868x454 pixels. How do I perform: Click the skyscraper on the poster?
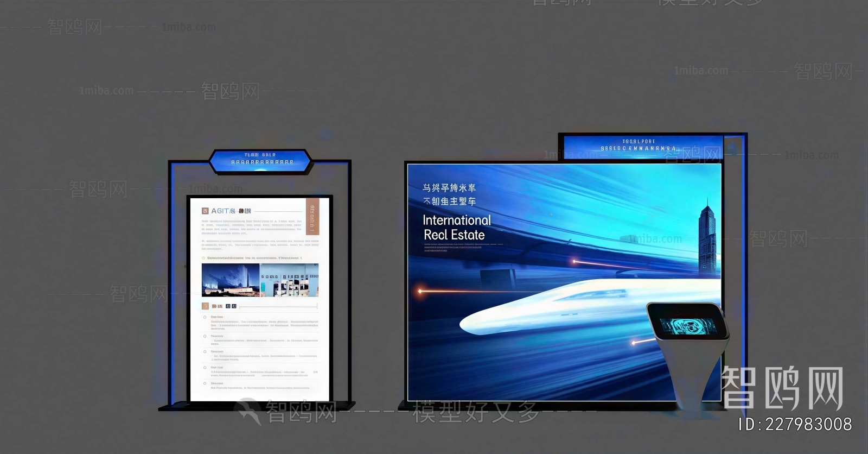(x=706, y=239)
